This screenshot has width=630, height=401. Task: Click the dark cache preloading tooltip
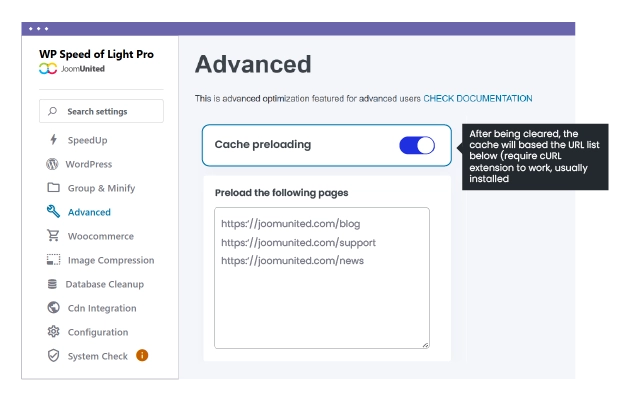[x=535, y=157]
